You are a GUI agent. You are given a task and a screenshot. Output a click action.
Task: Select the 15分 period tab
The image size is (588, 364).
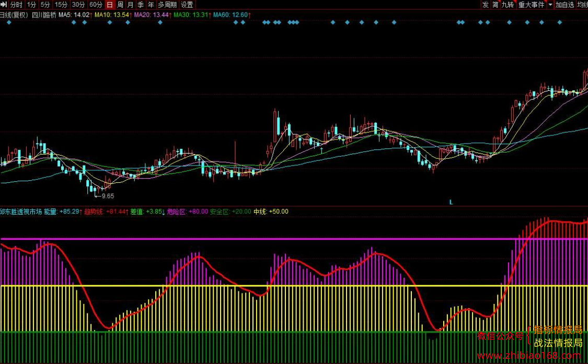[x=61, y=5]
